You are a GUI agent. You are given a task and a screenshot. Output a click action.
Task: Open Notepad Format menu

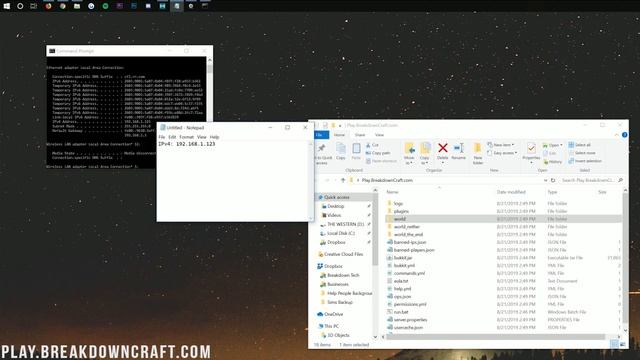pyautogui.click(x=187, y=137)
